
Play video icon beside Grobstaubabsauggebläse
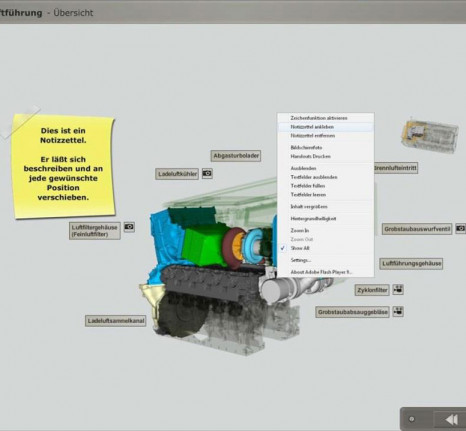[x=398, y=311]
